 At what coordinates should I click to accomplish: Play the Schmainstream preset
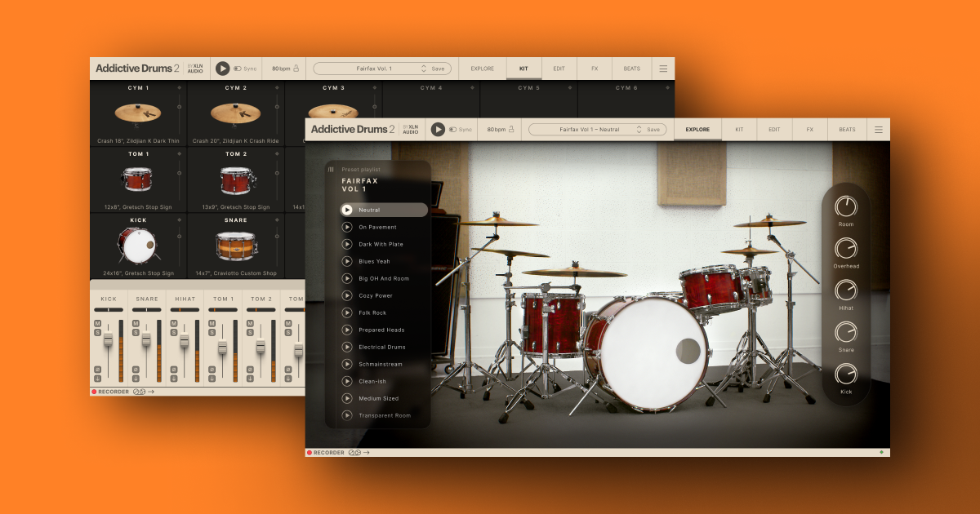[x=347, y=364]
